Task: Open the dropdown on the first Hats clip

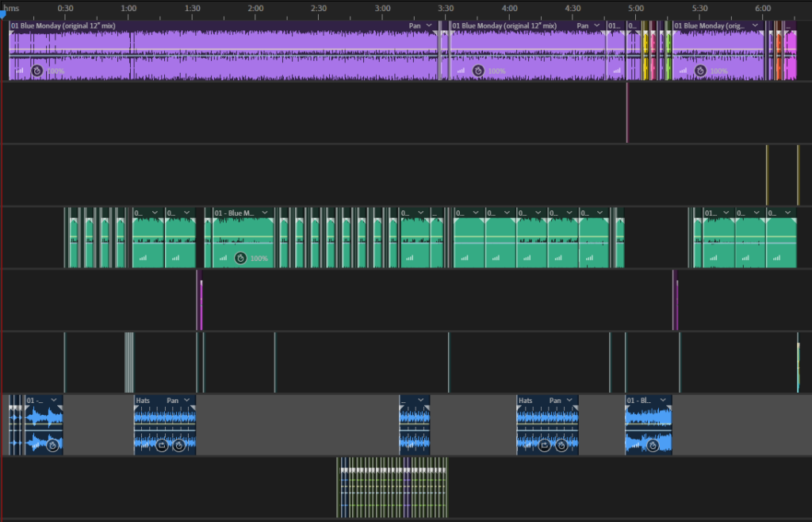Action: click(186, 400)
